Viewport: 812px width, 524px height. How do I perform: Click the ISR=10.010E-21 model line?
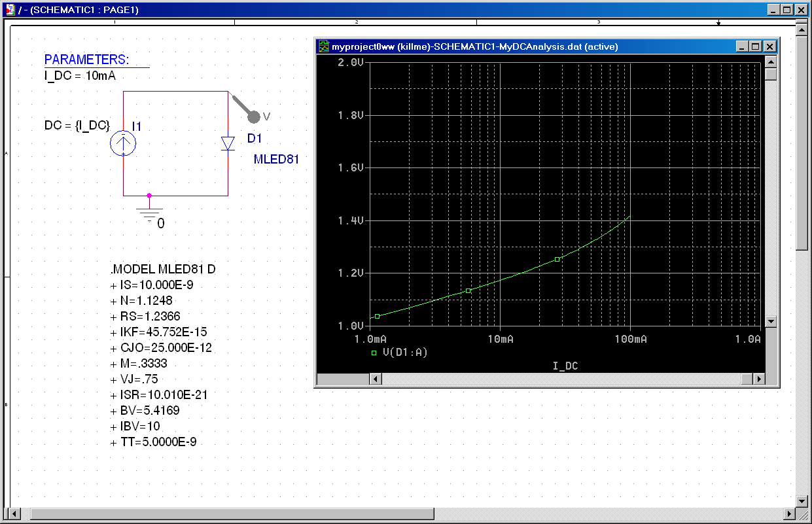click(x=160, y=395)
